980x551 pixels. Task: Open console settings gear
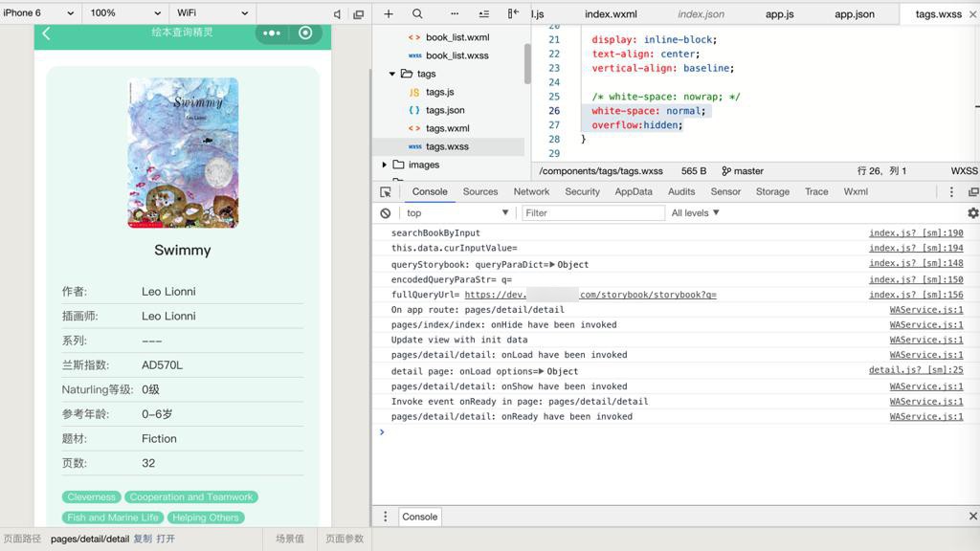pyautogui.click(x=973, y=213)
